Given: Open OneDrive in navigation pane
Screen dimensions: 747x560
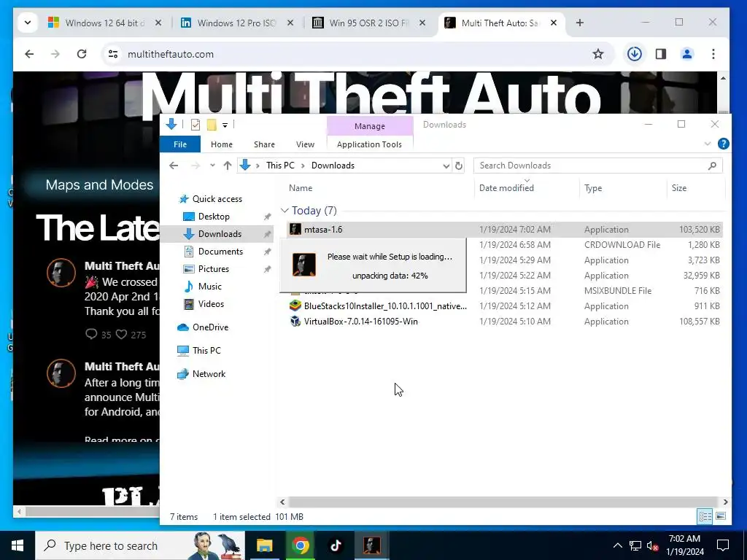Looking at the screenshot, I should [x=210, y=327].
